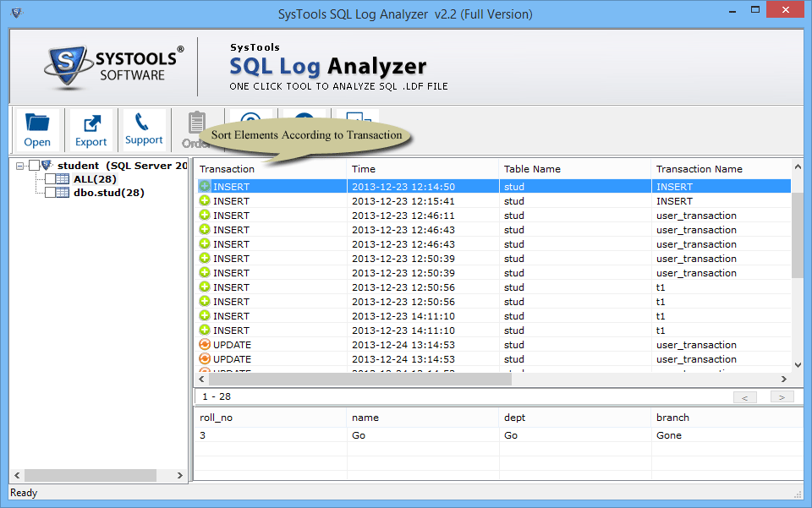The height and width of the screenshot is (508, 812).
Task: Click the down arrow of the table's vertical scrollbar
Action: (x=798, y=365)
